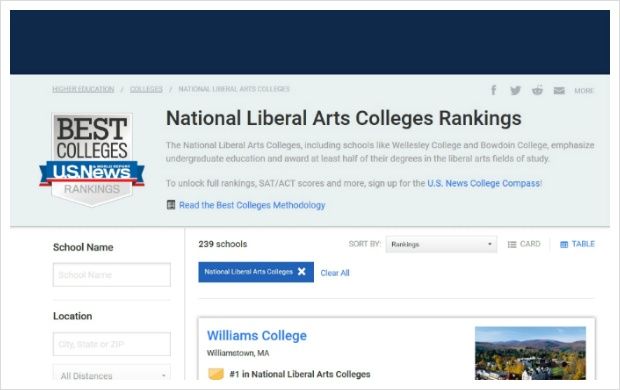Click 'National Liberal Arts Colleges Rankings' heading
620x390 pixels.
[344, 118]
